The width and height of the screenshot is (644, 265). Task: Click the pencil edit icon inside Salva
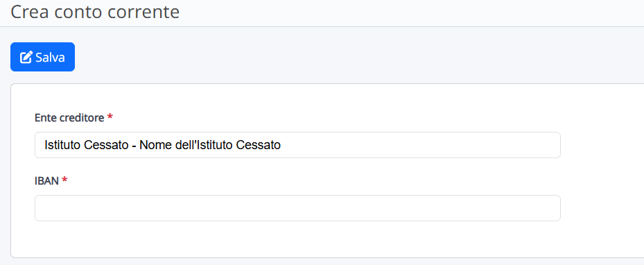tap(26, 57)
